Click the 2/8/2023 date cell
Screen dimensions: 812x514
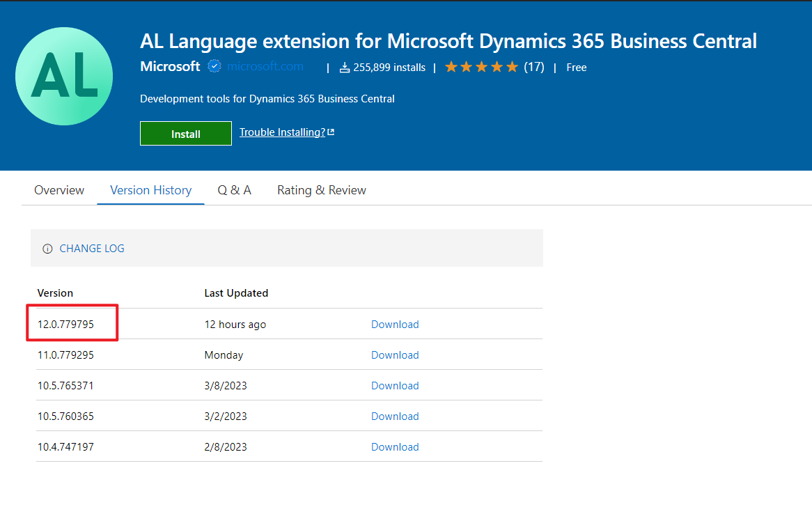coord(226,446)
